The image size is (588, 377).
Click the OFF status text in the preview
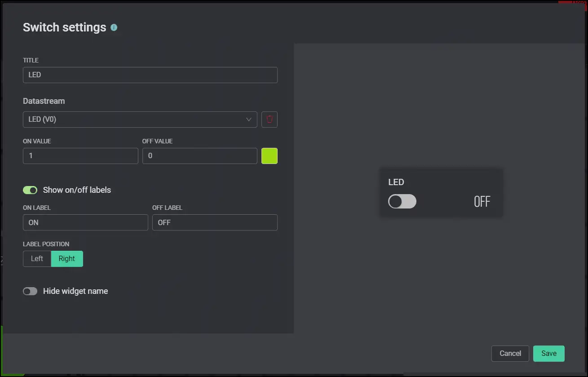482,202
